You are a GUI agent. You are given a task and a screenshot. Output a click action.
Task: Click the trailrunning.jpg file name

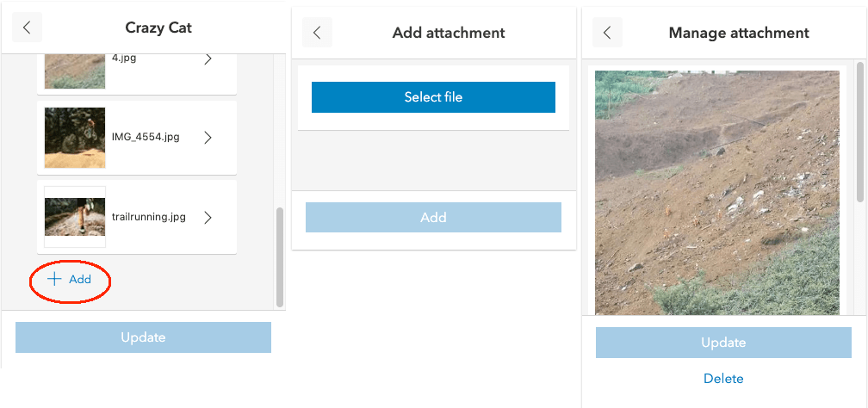tap(149, 217)
